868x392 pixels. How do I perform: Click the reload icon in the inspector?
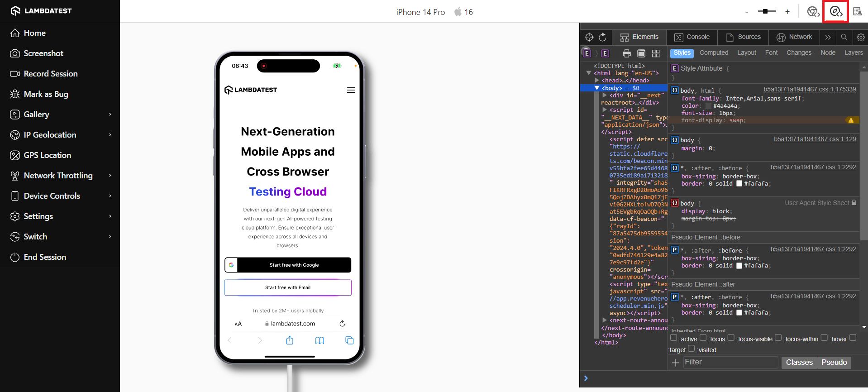point(602,37)
